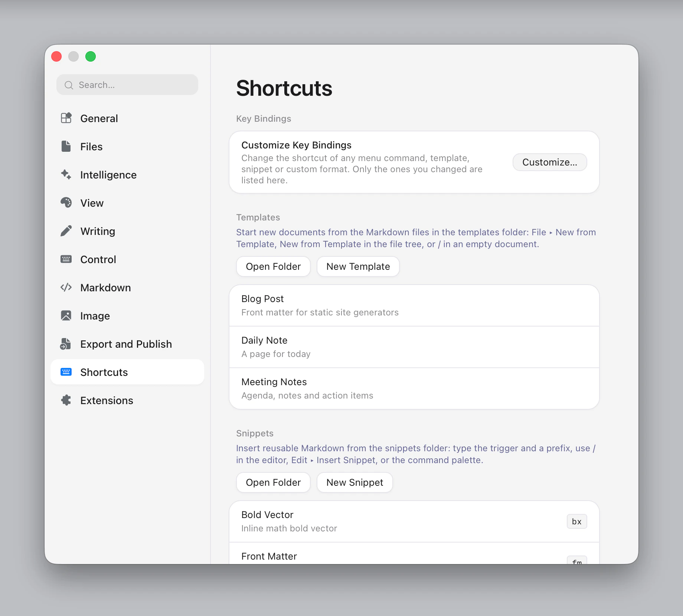Select the Blog Post template row
This screenshot has height=616, width=683.
coord(414,305)
